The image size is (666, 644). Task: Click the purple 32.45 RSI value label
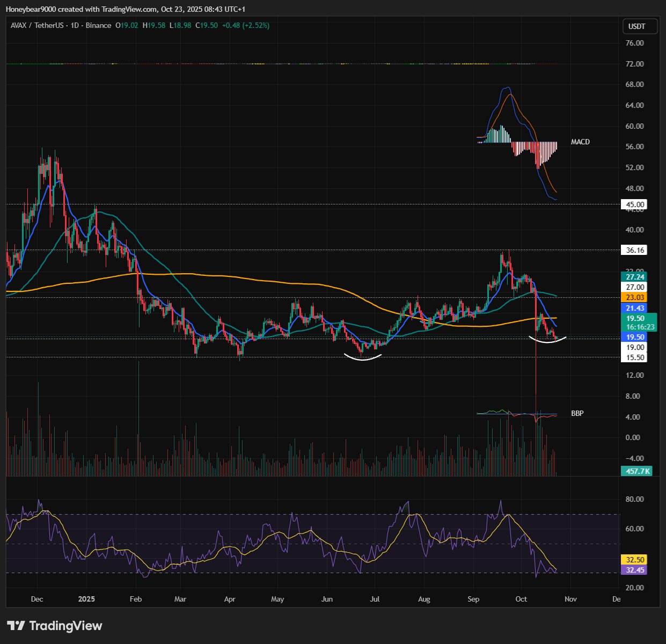tap(633, 570)
